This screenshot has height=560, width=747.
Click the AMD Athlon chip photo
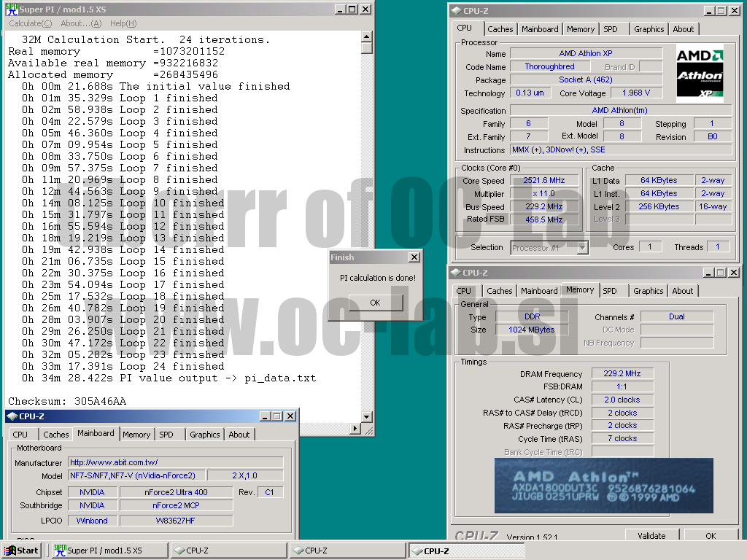[603, 485]
